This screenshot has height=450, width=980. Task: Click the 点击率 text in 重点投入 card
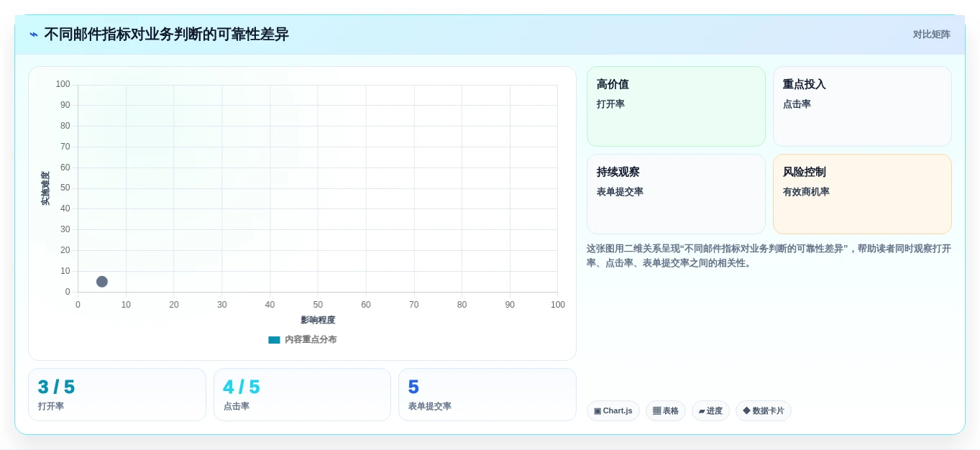pyautogui.click(x=797, y=104)
